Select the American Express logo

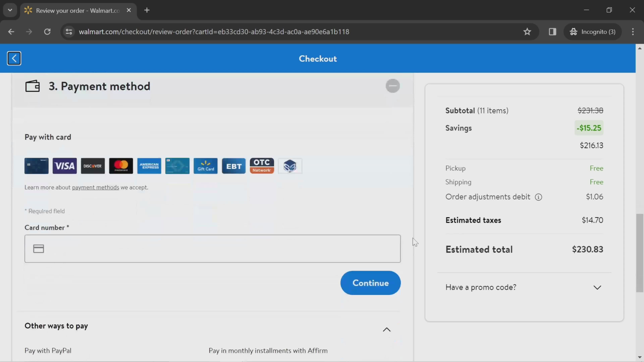(149, 166)
